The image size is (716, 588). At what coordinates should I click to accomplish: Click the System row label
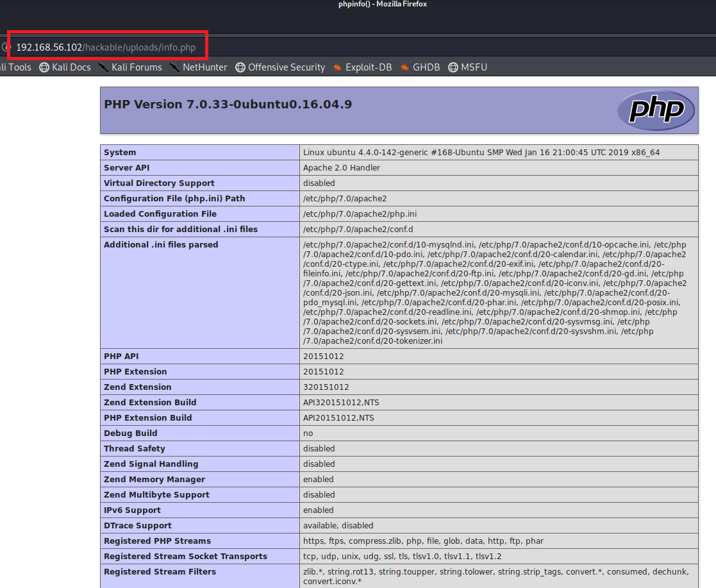[120, 153]
